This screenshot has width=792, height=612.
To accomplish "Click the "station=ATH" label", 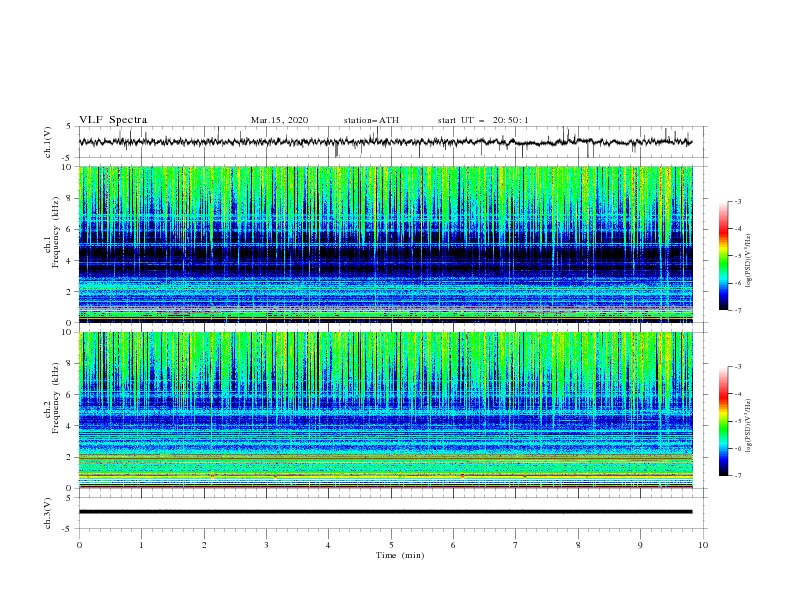I will point(371,120).
